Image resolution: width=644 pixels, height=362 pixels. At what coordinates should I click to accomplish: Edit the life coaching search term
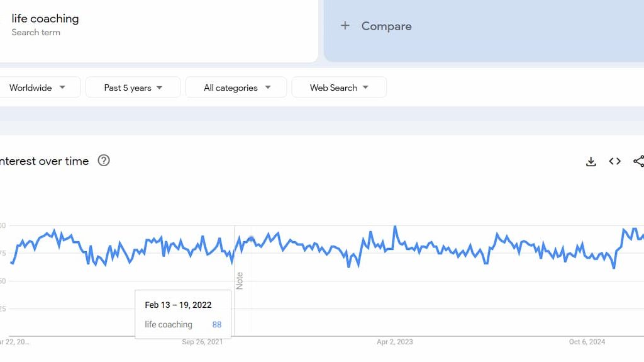coord(45,19)
